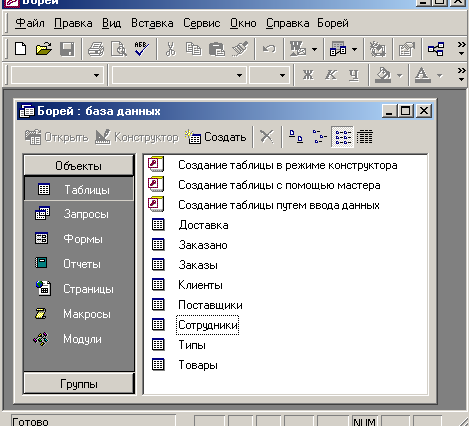Open the Fill color dropdown arrow
Screen dimensions: 469x426
400,76
